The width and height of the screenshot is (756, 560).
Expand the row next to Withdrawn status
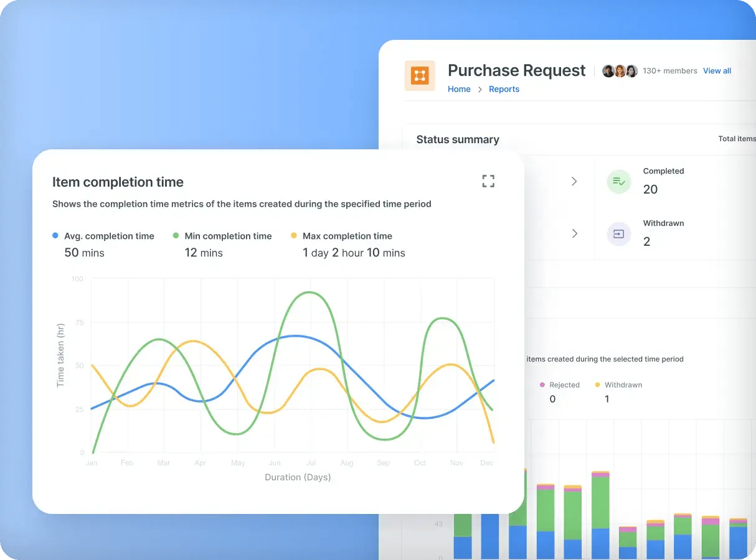tap(574, 234)
